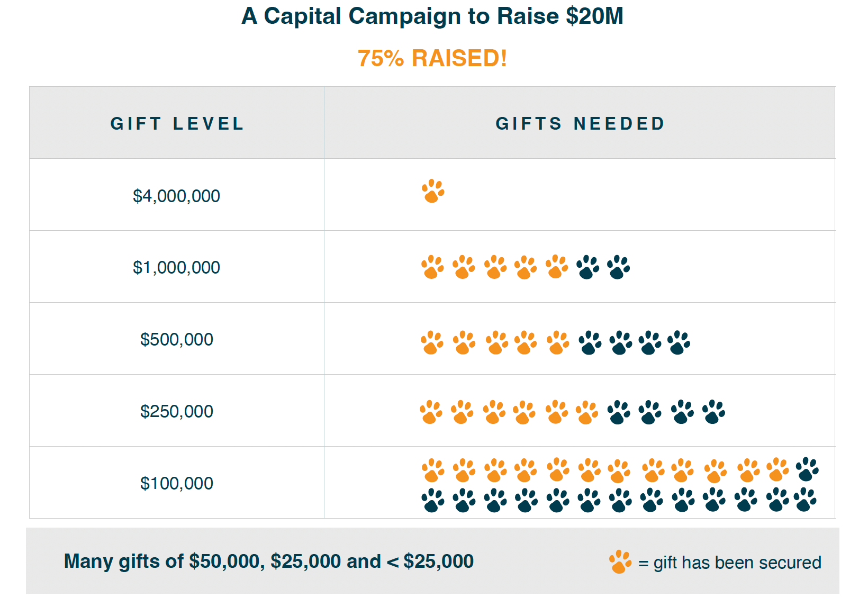868x598 pixels.
Task: Click the first orange paw in $500,000 row
Action: (432, 343)
